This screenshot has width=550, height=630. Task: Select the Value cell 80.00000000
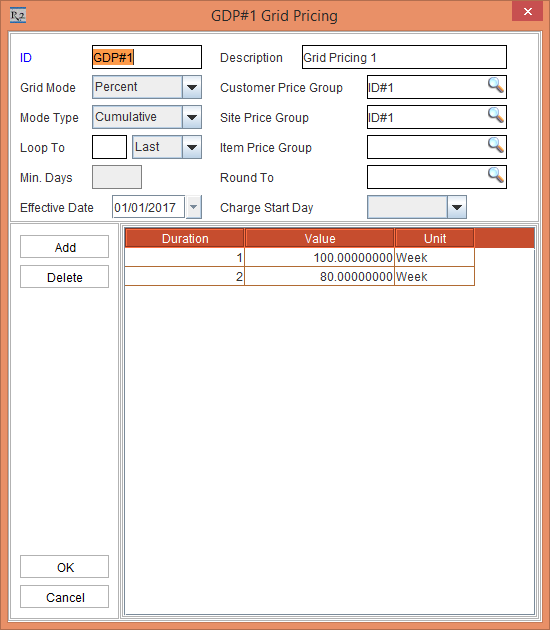[319, 276]
